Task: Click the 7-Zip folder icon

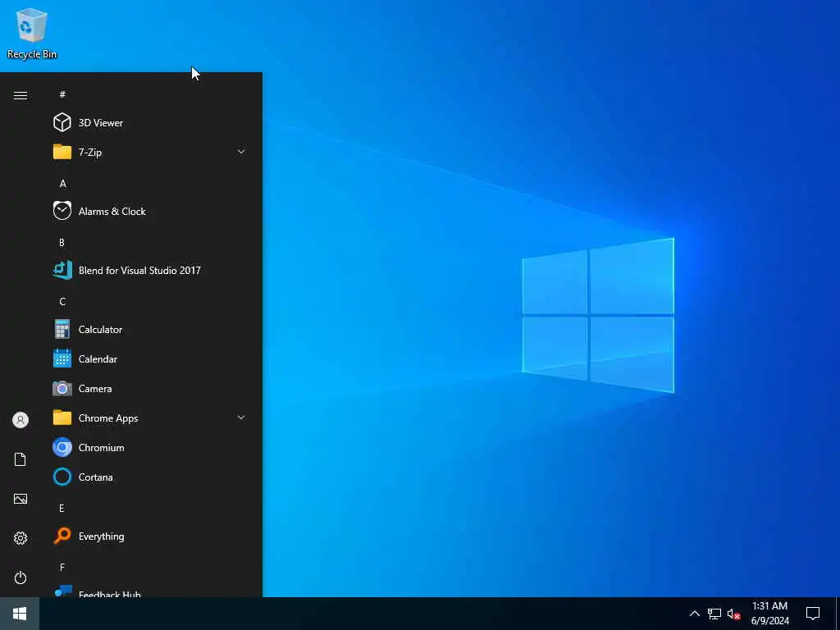Action: coord(62,152)
